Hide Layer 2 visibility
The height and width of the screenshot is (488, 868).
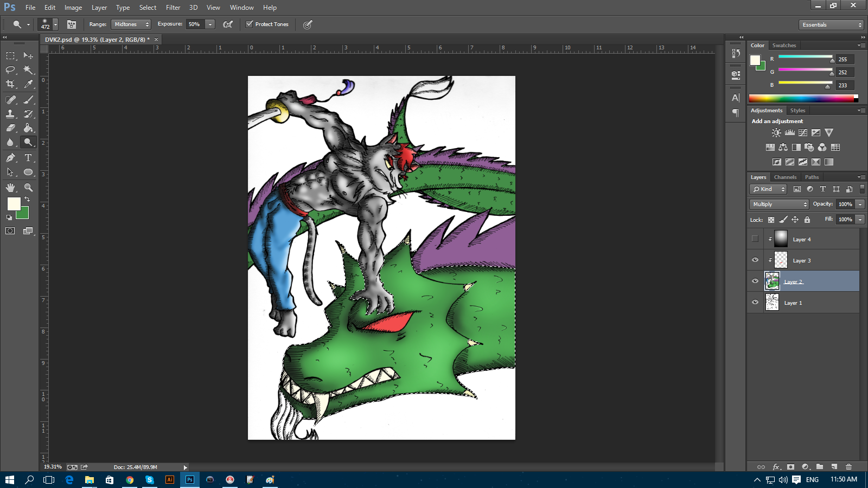755,281
